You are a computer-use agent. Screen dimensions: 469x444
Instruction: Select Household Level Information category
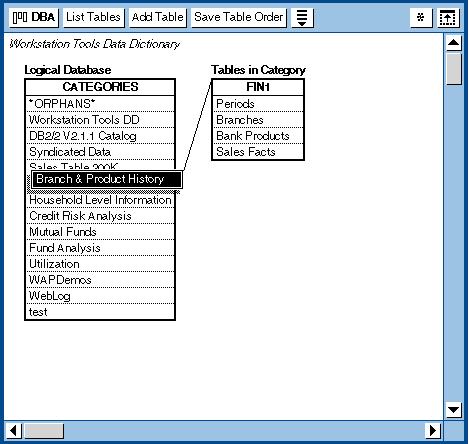pyautogui.click(x=100, y=200)
